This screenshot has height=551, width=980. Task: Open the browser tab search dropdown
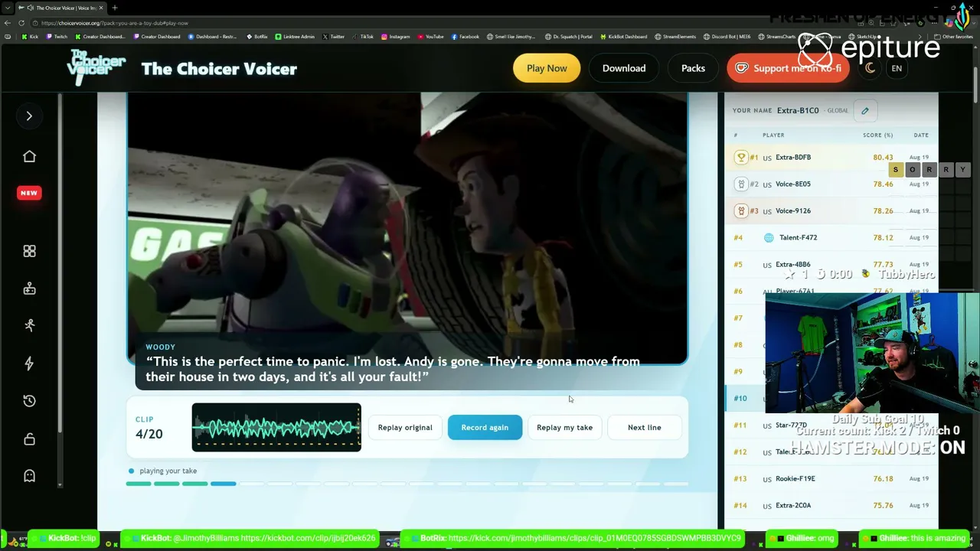click(x=8, y=8)
